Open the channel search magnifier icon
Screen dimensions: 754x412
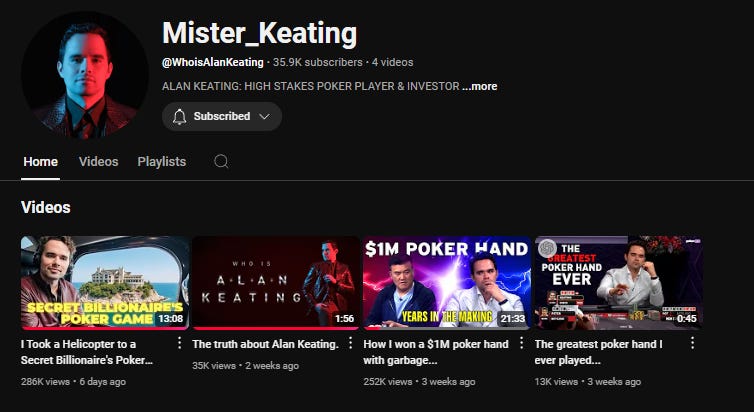tap(221, 162)
